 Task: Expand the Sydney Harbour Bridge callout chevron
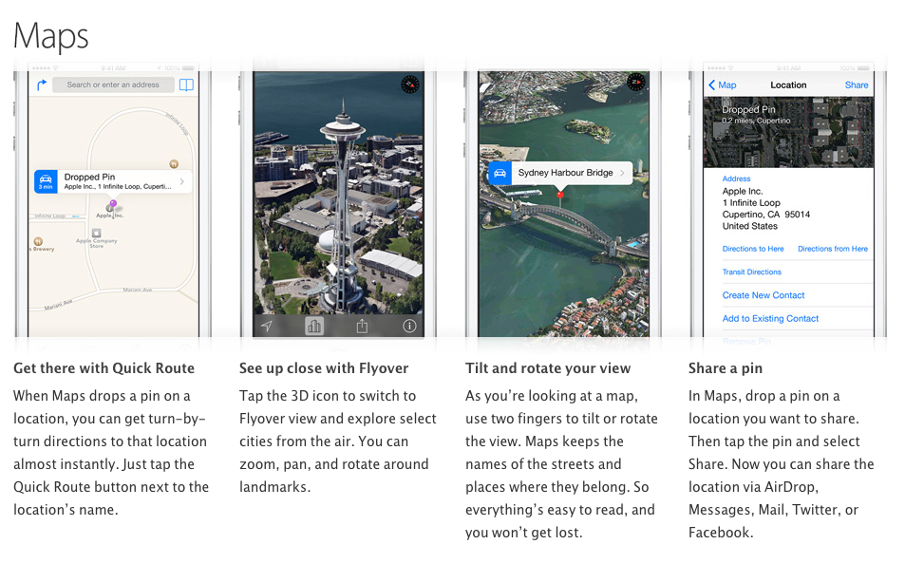click(623, 173)
